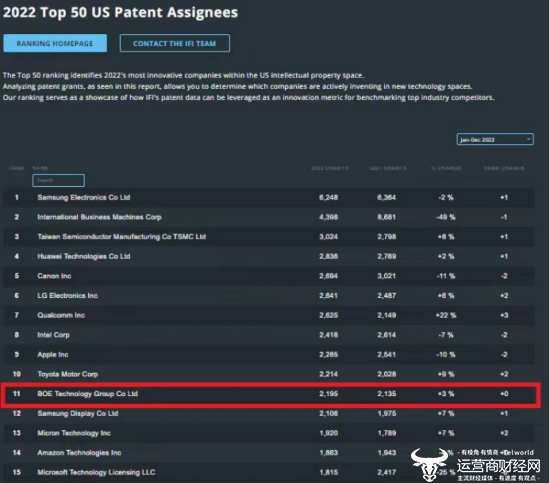Viewport: 550px width, 484px height.
Task: Click Contact the IFI Team button
Action: click(x=175, y=43)
